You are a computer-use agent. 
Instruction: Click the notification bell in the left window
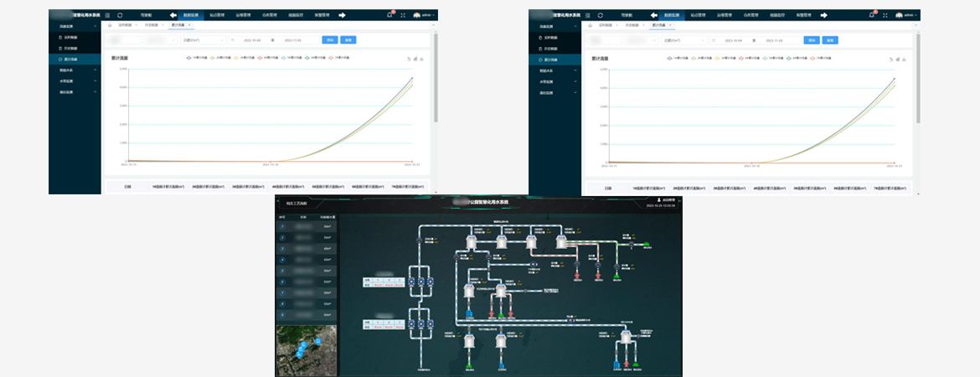click(x=389, y=15)
